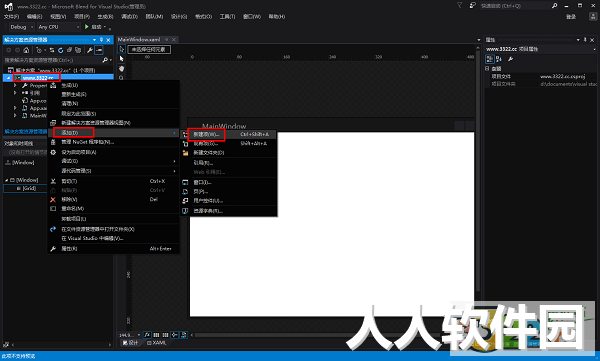Toggle the snap-to-gridlines button below the designer
This screenshot has width=600, height=361.
165,335
